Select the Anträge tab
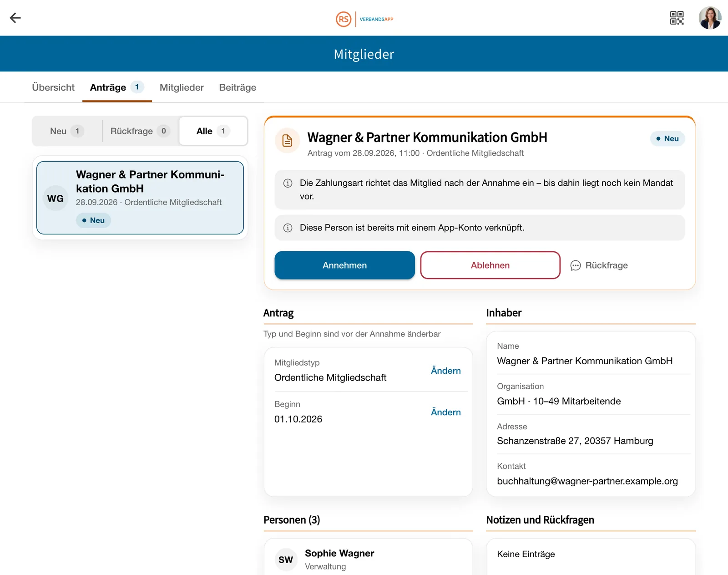Viewport: 728px width, 575px height. tap(117, 87)
